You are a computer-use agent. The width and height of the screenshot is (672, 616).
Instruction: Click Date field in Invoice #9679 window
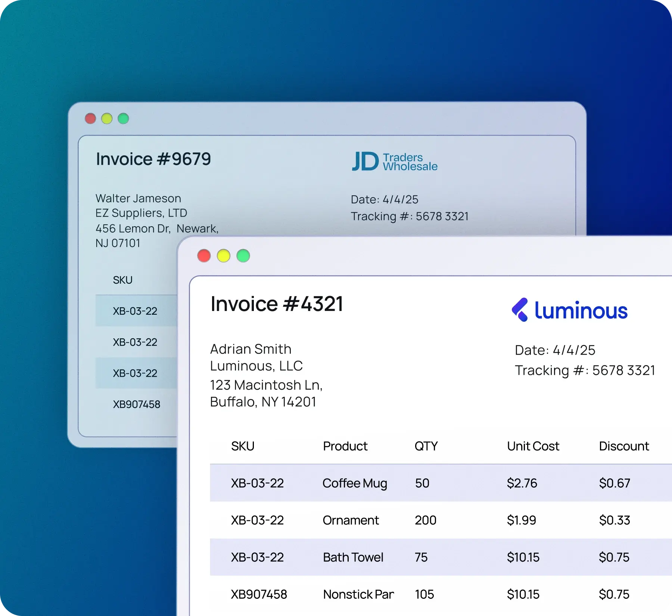click(x=385, y=199)
